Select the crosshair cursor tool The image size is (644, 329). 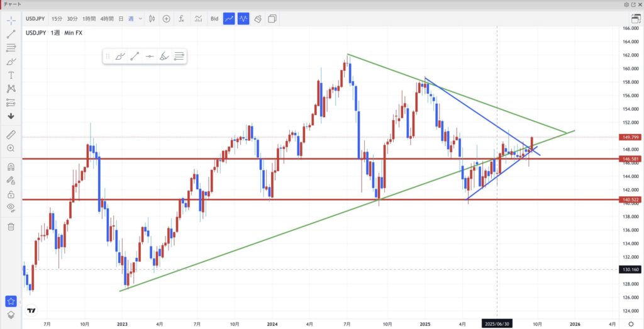click(11, 20)
